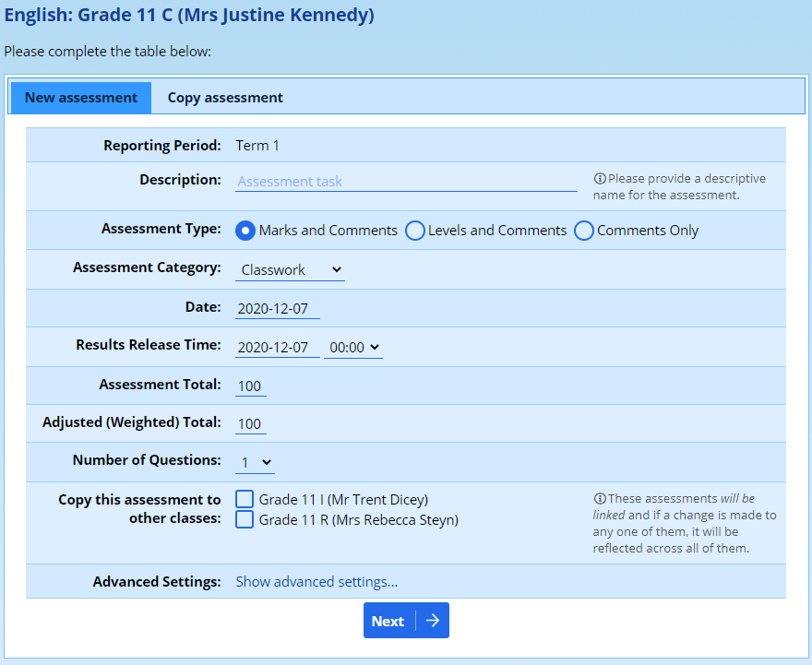Image resolution: width=812 pixels, height=665 pixels.
Task: Enable copy to Grade 11 R class
Action: (x=245, y=519)
